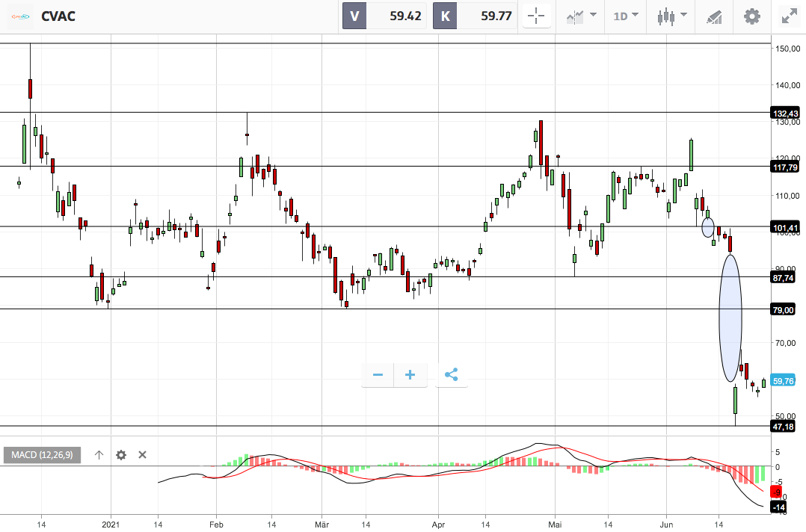
Task: Select the MACD (12,26,9) label
Action: (42, 455)
